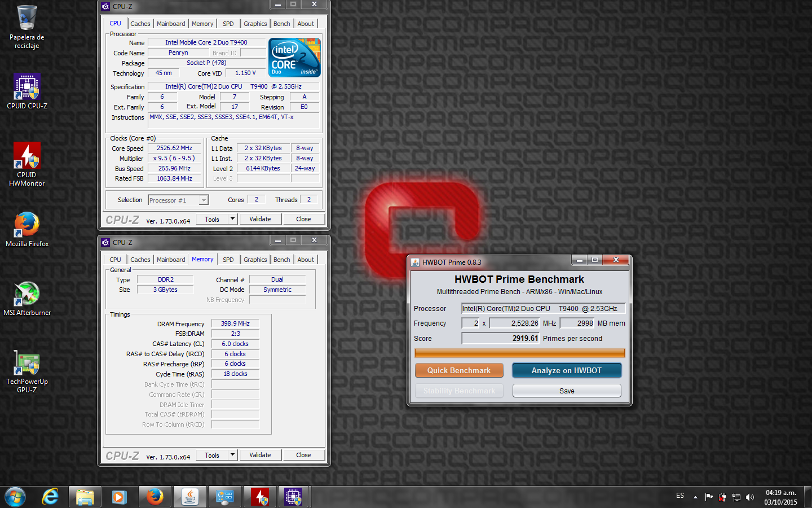The image size is (812, 508).
Task: Click Validate in top CPU-Z window
Action: 260,219
